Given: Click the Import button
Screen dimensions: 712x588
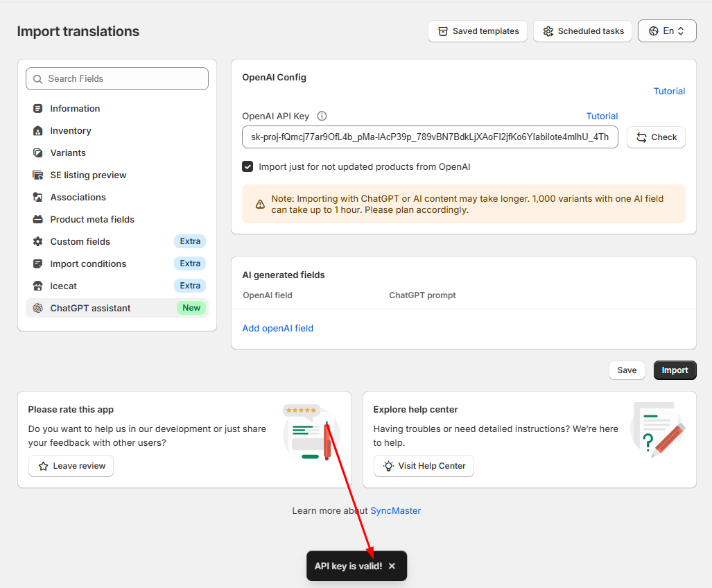Looking at the screenshot, I should pyautogui.click(x=675, y=370).
